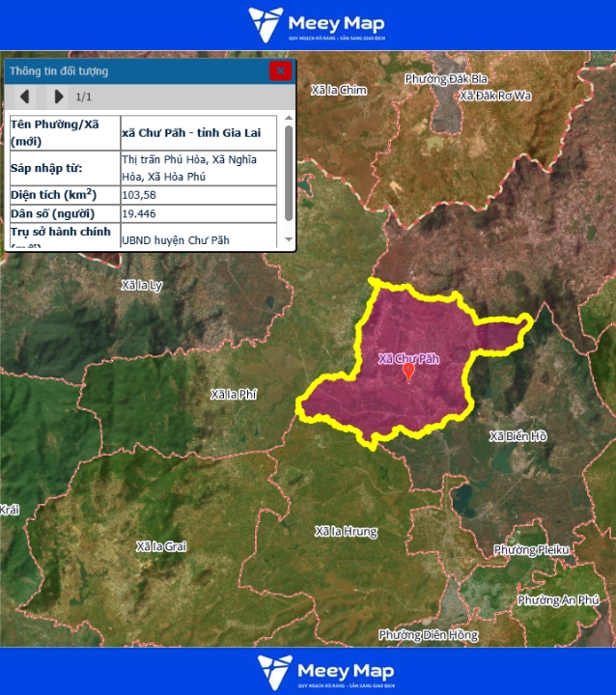Select Xã Ia Grai area label
This screenshot has width=616, height=695.
161,546
